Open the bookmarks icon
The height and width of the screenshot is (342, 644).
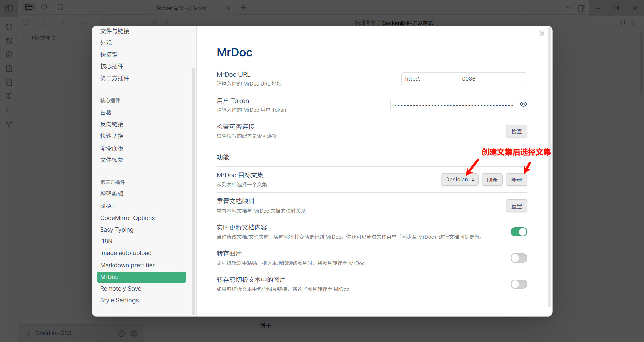[60, 7]
